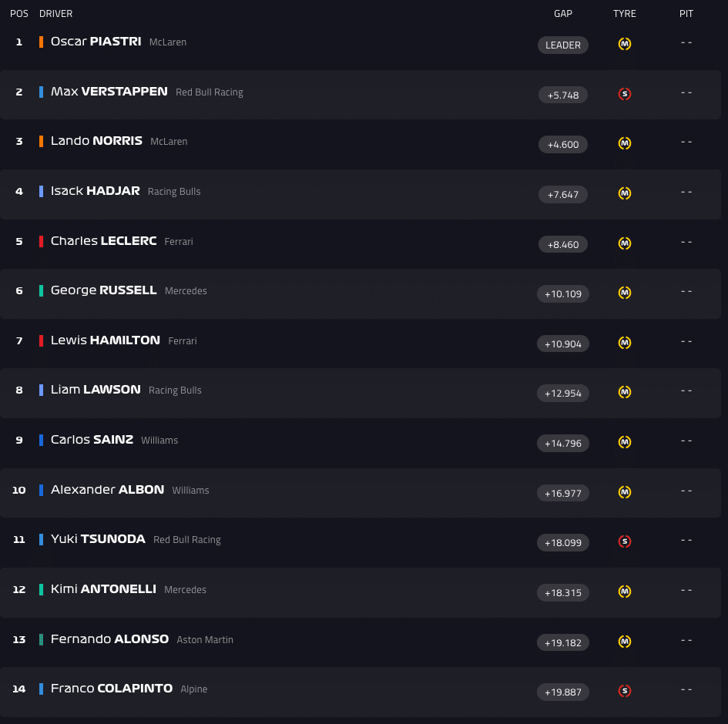The width and height of the screenshot is (728, 724).
Task: Click the +5.748 gap badge
Action: coord(563,95)
